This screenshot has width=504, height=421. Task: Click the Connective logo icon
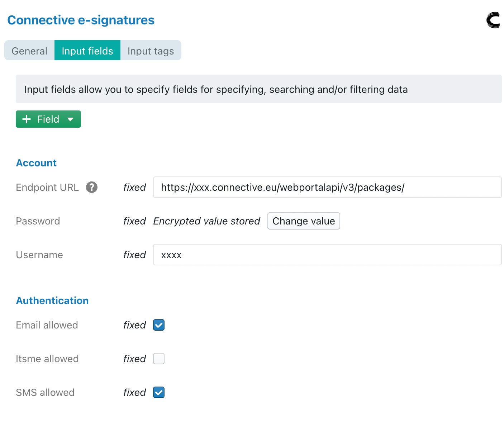493,20
